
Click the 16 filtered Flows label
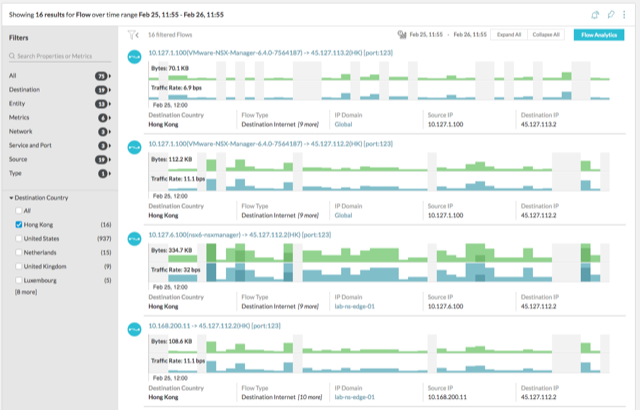pyautogui.click(x=170, y=35)
